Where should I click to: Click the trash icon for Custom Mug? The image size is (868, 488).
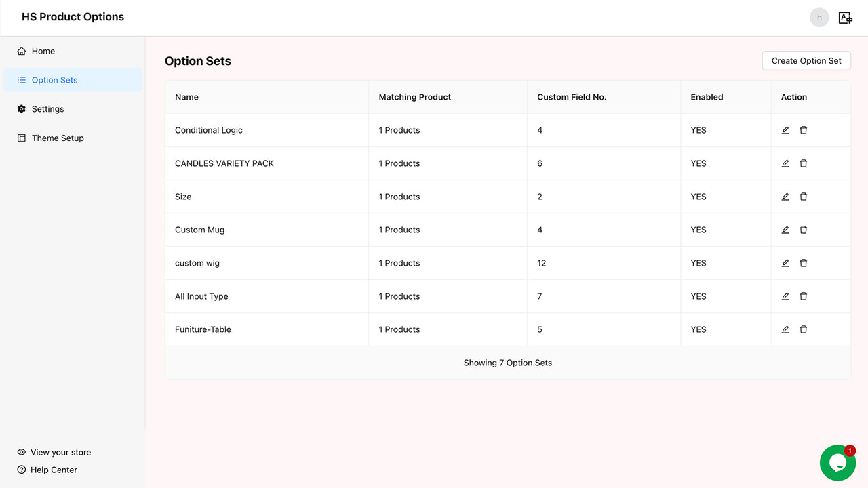point(804,230)
